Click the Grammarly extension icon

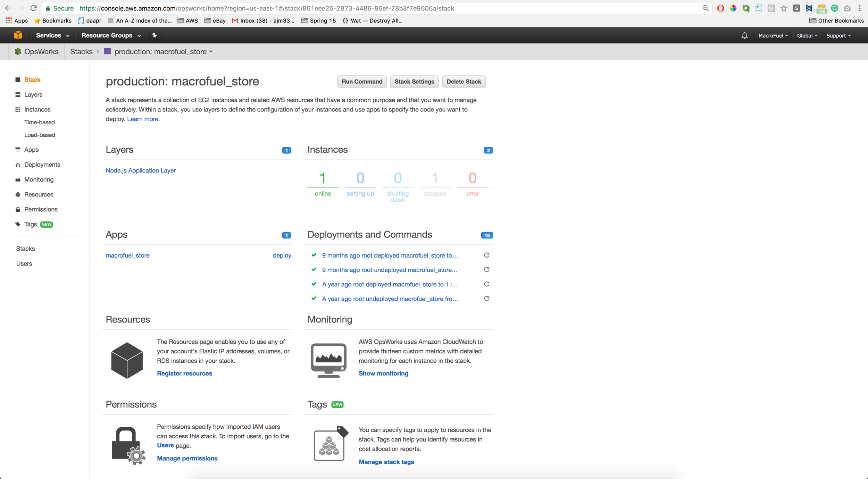[x=834, y=8]
